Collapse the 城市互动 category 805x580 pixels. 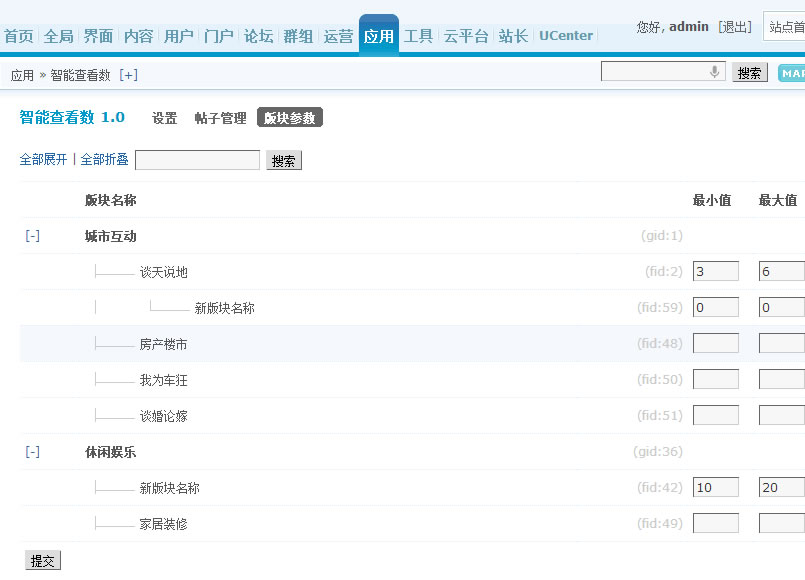click(33, 236)
